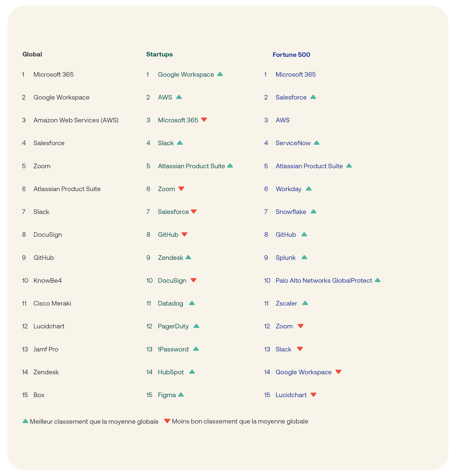The width and height of the screenshot is (455, 476).
Task: Select Atlassian Product Suite in Global list
Action: pyautogui.click(x=67, y=189)
